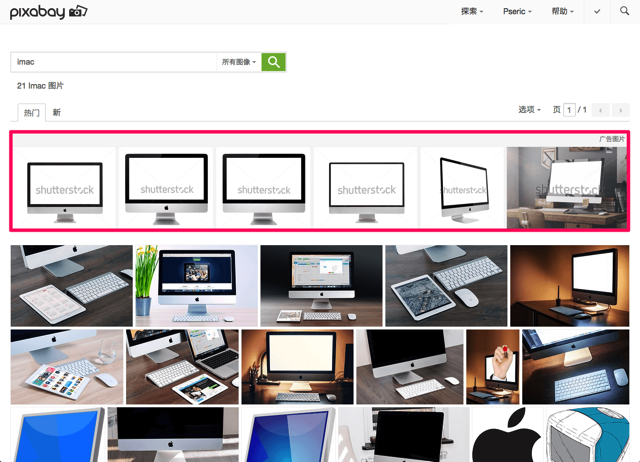Open photo with iMac and MacBook laptop
Image resolution: width=640 pixels, height=462 pixels.
(182, 367)
